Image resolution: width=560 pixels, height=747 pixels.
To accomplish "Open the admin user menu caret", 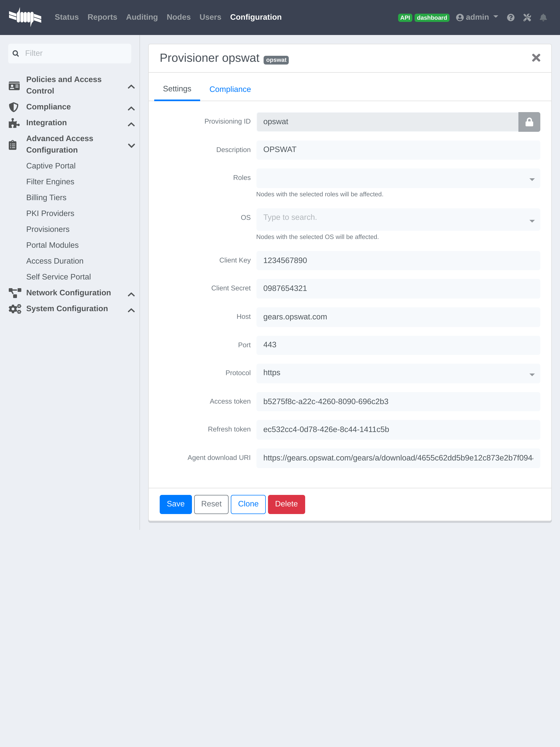I will tap(495, 17).
